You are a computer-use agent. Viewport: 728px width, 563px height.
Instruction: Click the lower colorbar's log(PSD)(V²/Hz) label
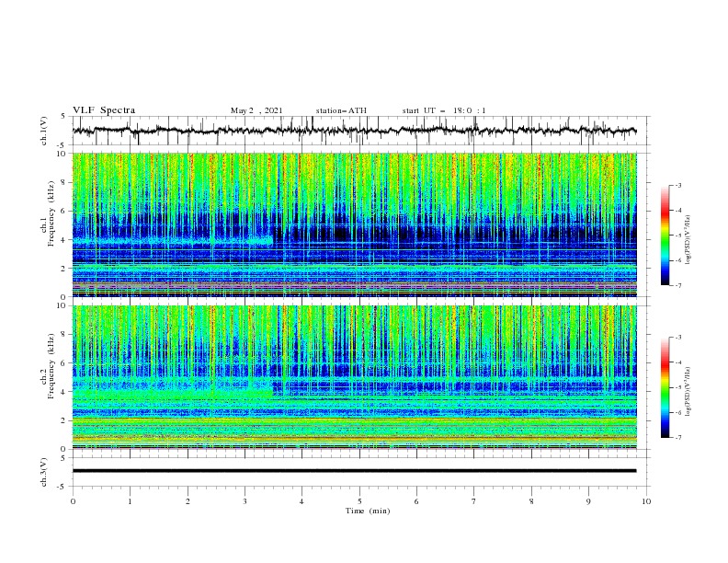point(688,392)
